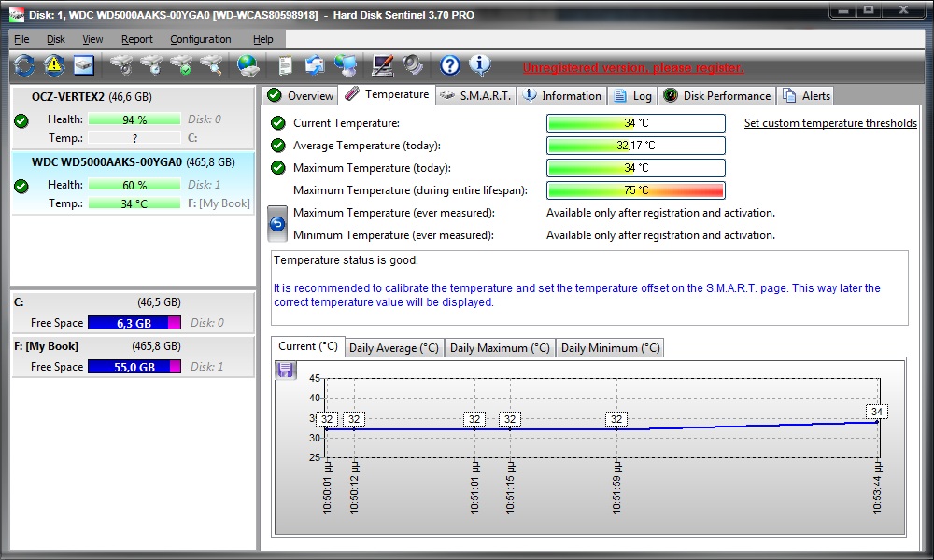This screenshot has width=934, height=560.
Task: Click the 34 data point at 10:53:44
Action: pyautogui.click(x=877, y=412)
